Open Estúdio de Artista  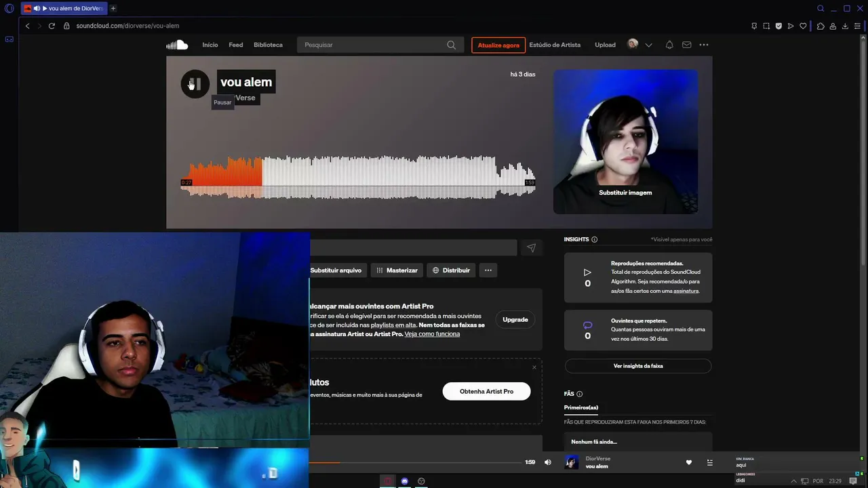pyautogui.click(x=555, y=45)
